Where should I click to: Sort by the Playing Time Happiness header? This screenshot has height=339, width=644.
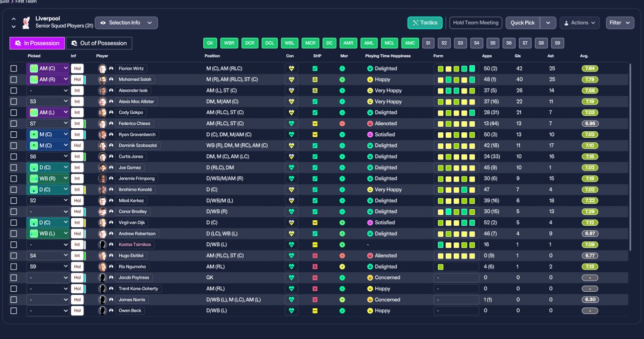(388, 56)
